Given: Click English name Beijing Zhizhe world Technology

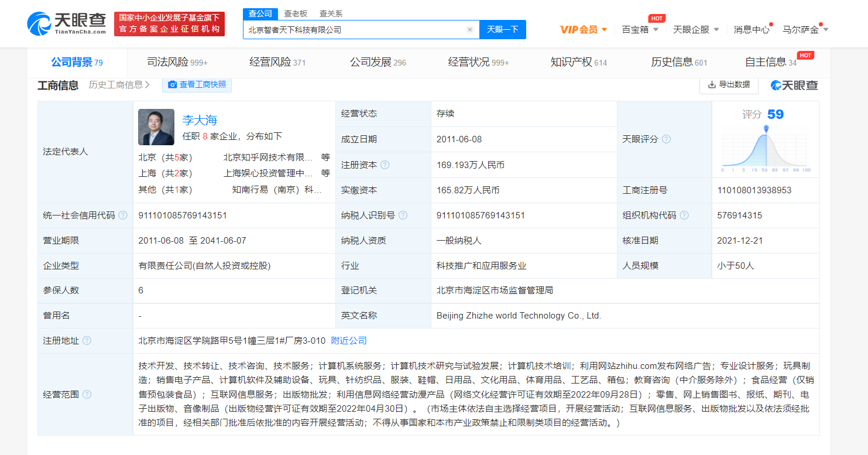Looking at the screenshot, I should 519,316.
